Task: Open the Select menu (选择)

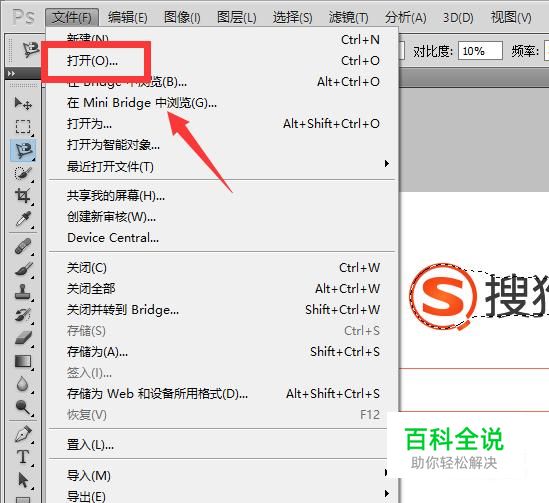Action: coord(292,17)
